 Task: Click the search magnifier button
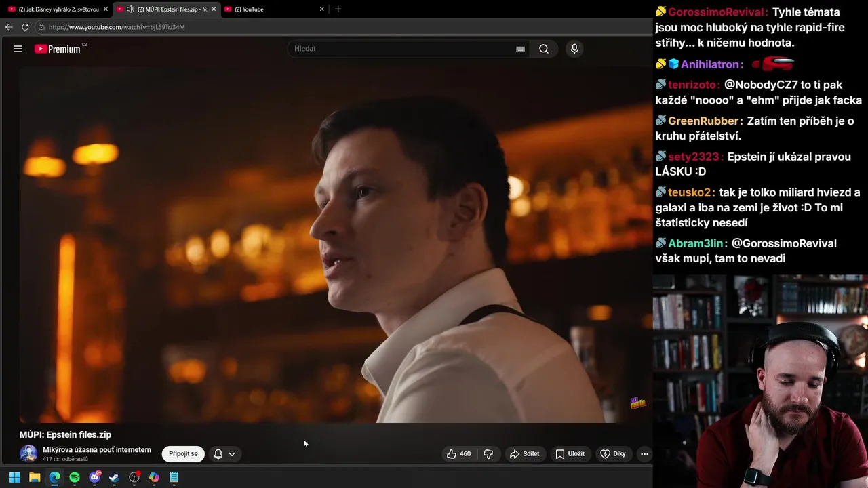pos(544,49)
